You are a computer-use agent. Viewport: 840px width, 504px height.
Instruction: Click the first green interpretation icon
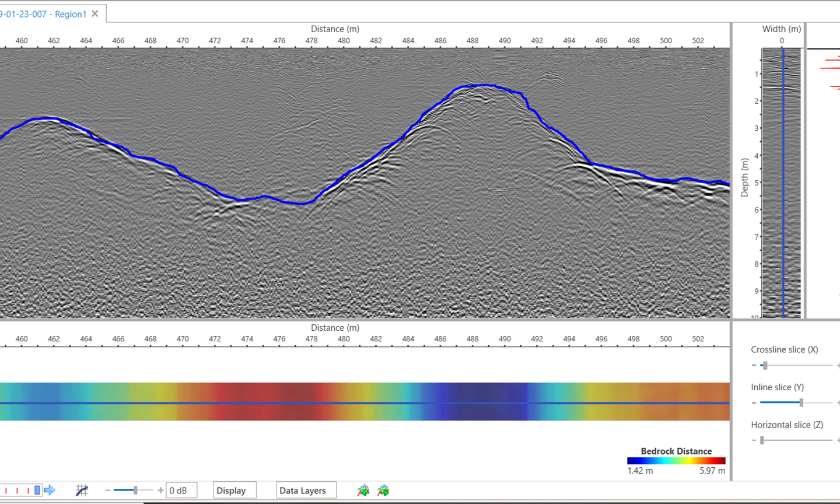[x=363, y=491]
